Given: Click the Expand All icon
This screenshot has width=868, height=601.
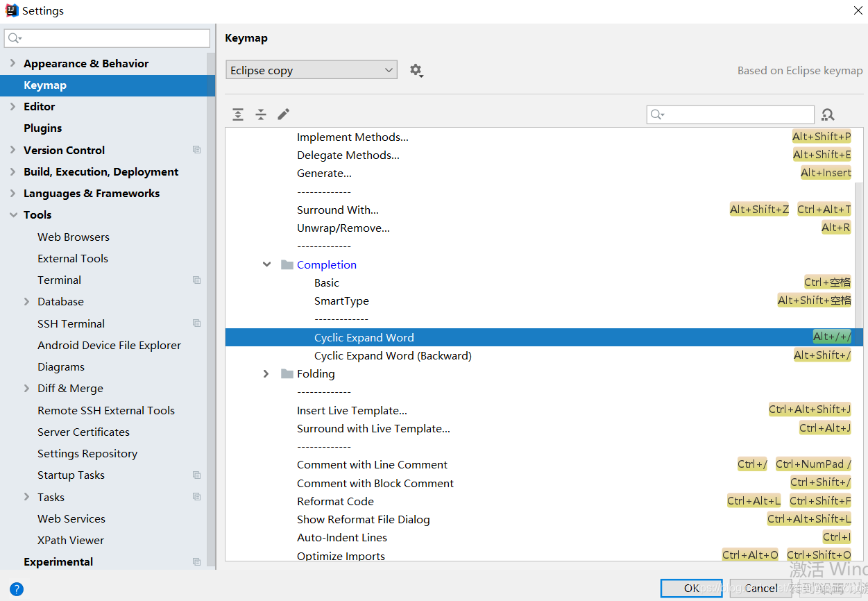Looking at the screenshot, I should point(238,115).
